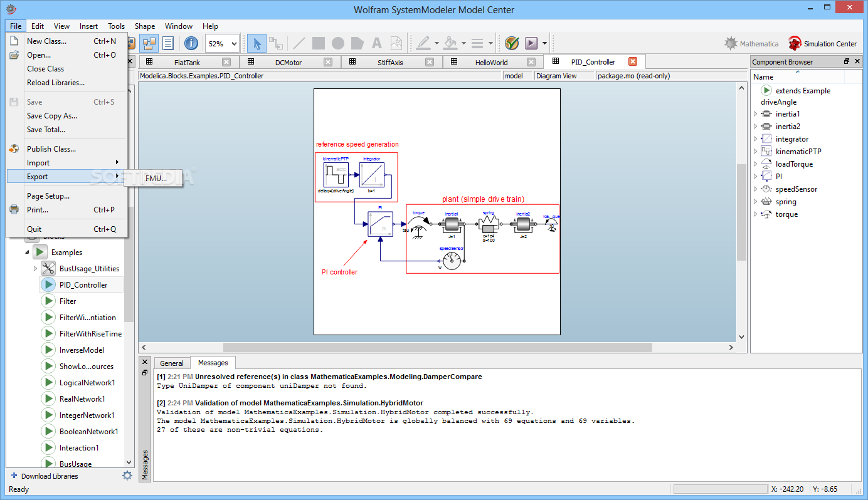
Task: Click the line style icon
Action: (477, 43)
